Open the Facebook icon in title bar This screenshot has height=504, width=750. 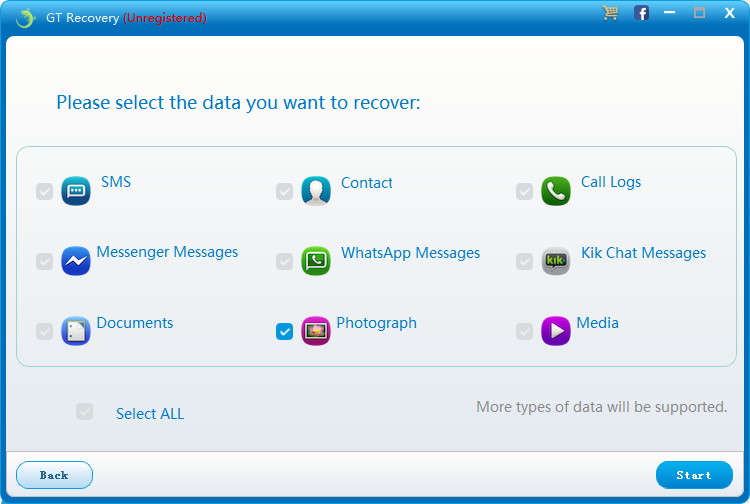(641, 13)
